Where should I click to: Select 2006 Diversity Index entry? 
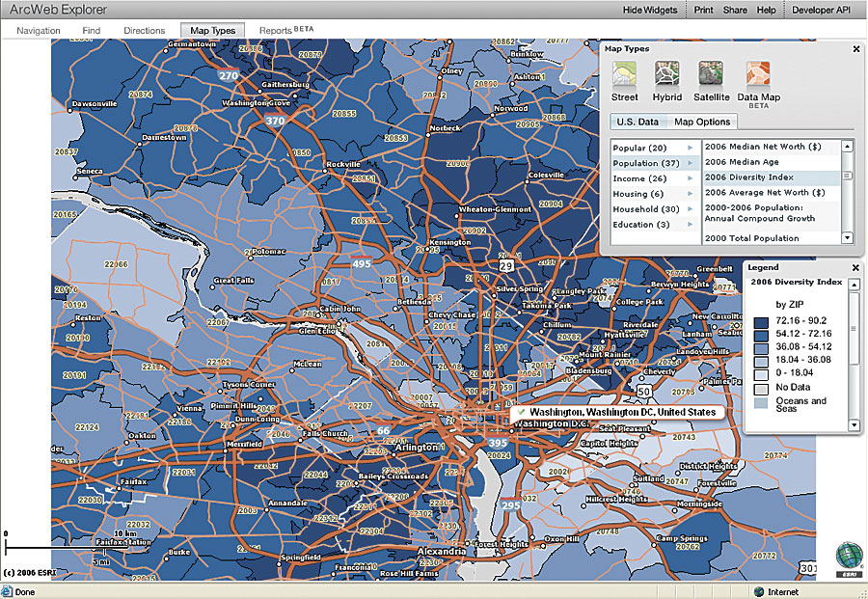coord(772,177)
